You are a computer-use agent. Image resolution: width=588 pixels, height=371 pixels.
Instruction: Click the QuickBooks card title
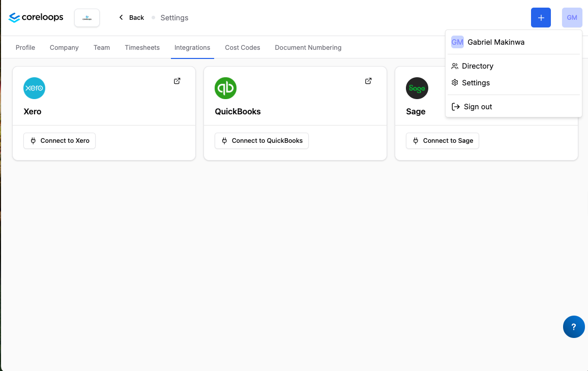point(238,111)
